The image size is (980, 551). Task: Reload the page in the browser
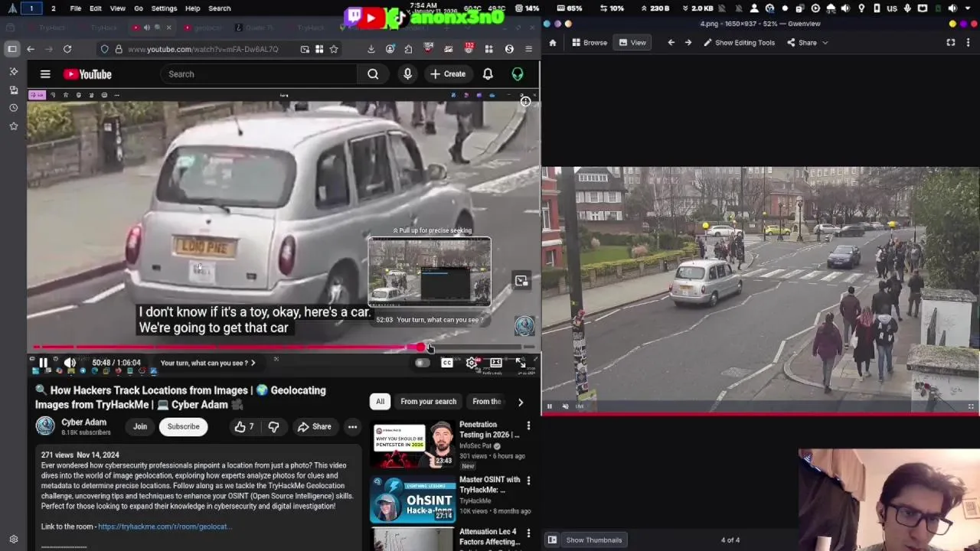[67, 49]
